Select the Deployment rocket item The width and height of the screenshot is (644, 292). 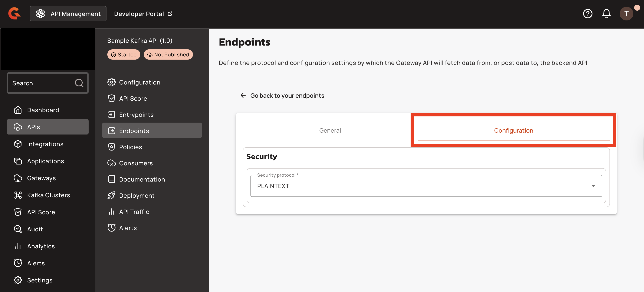click(137, 196)
